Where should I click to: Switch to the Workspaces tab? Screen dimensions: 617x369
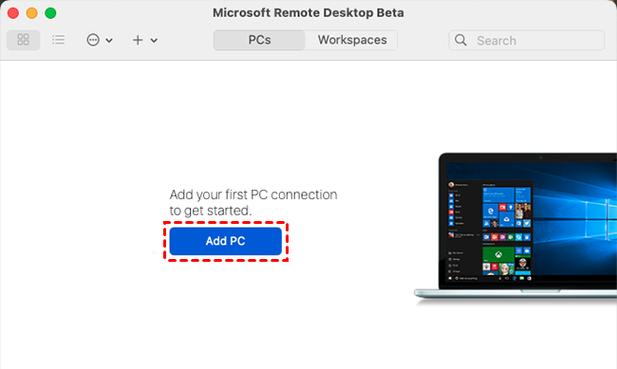coord(352,40)
